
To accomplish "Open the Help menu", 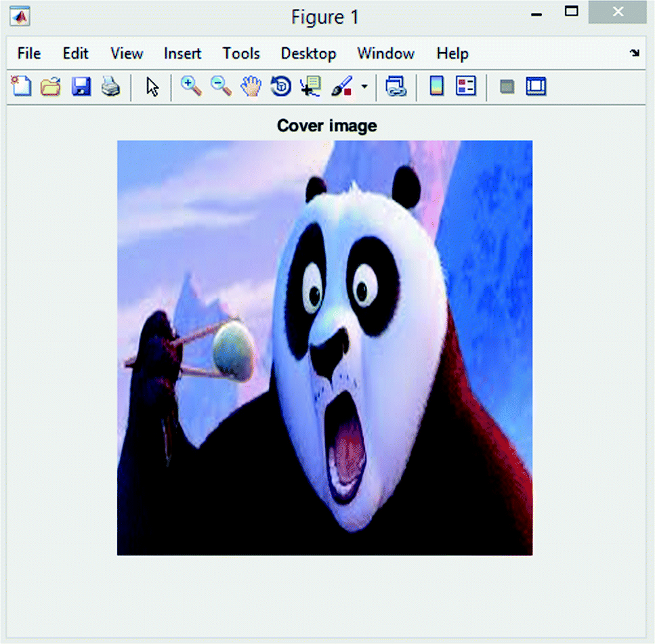I will (x=452, y=54).
